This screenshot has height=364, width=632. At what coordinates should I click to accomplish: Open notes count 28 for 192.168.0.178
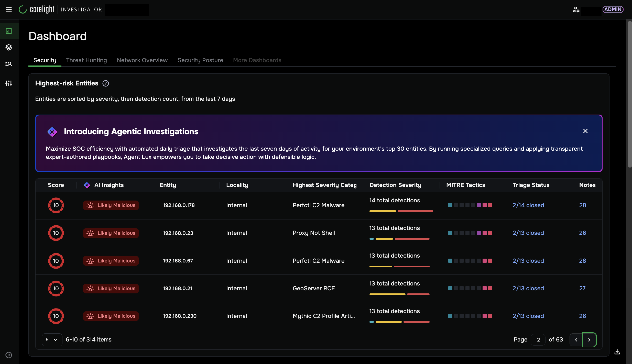(x=583, y=205)
